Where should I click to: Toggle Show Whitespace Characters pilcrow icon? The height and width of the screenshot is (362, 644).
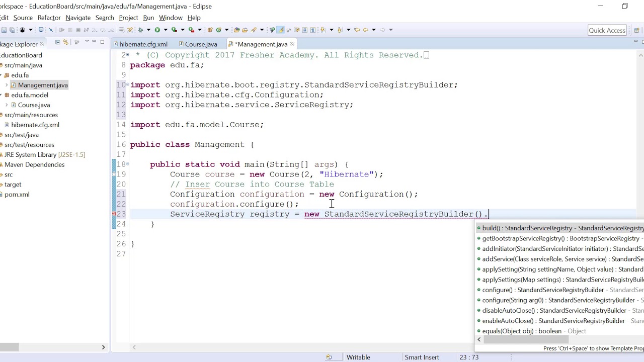(313, 30)
